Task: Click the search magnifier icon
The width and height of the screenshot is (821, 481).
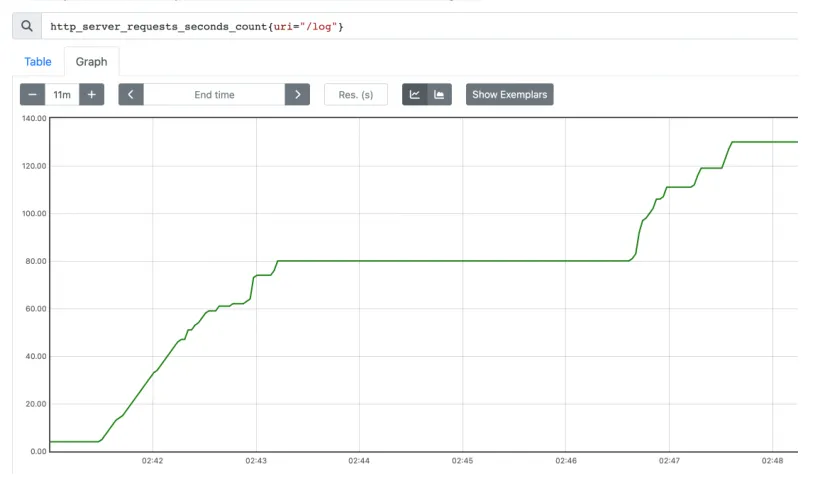Action: coord(27,26)
